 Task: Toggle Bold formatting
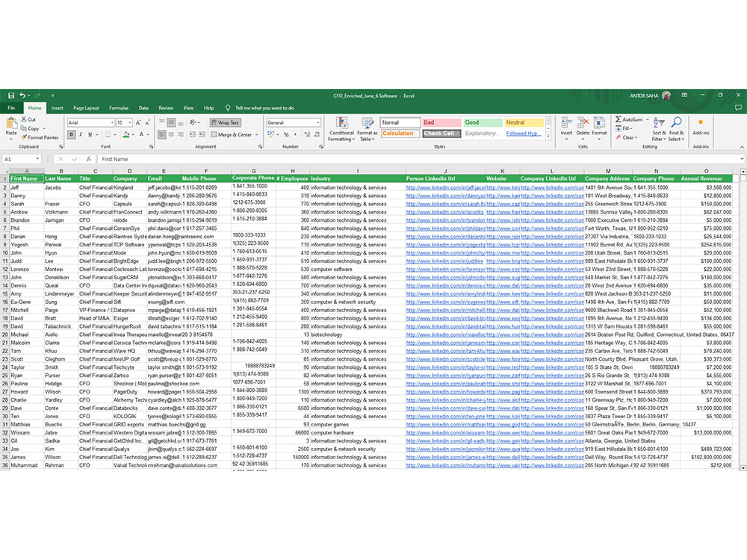pyautogui.click(x=72, y=134)
